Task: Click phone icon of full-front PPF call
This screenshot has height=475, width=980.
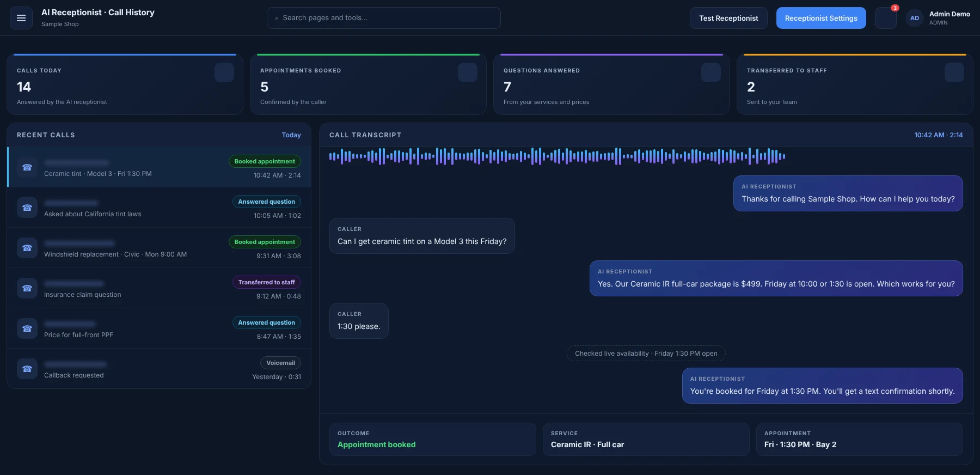Action: [27, 328]
